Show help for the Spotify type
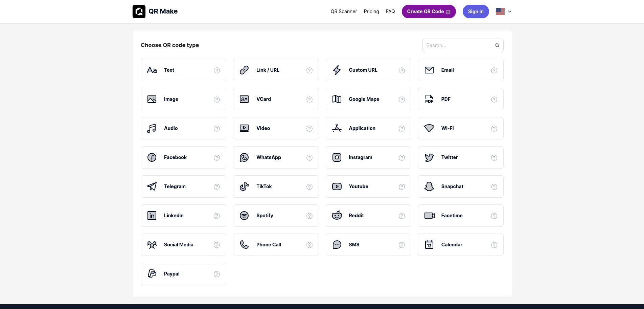Viewport: 644px width, 309px height. pyautogui.click(x=309, y=216)
